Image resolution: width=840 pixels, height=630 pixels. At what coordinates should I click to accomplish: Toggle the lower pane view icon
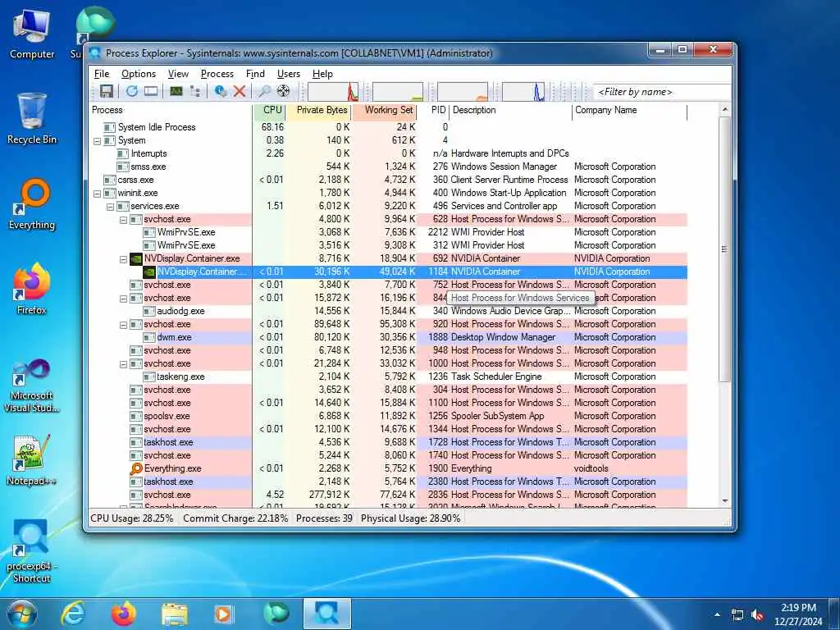(151, 91)
